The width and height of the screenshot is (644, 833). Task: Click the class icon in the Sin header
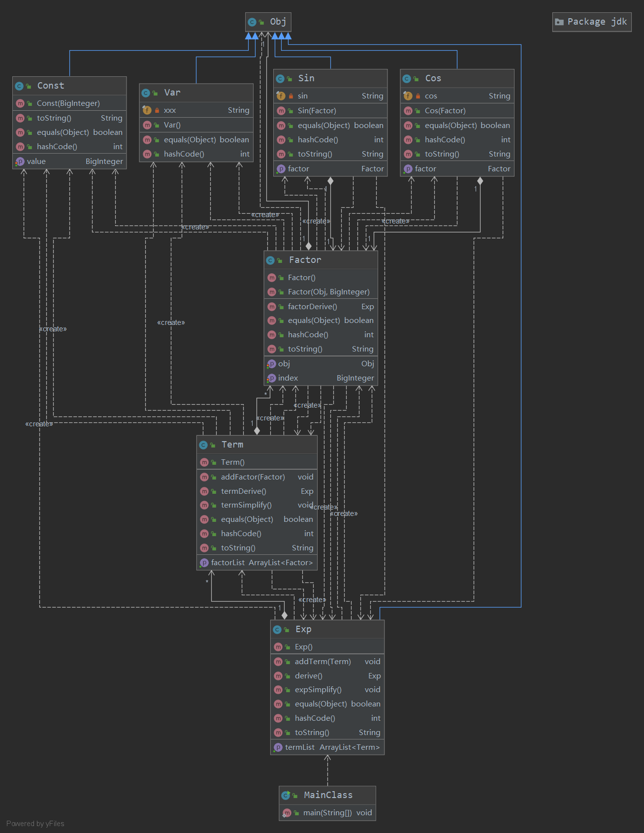(280, 79)
